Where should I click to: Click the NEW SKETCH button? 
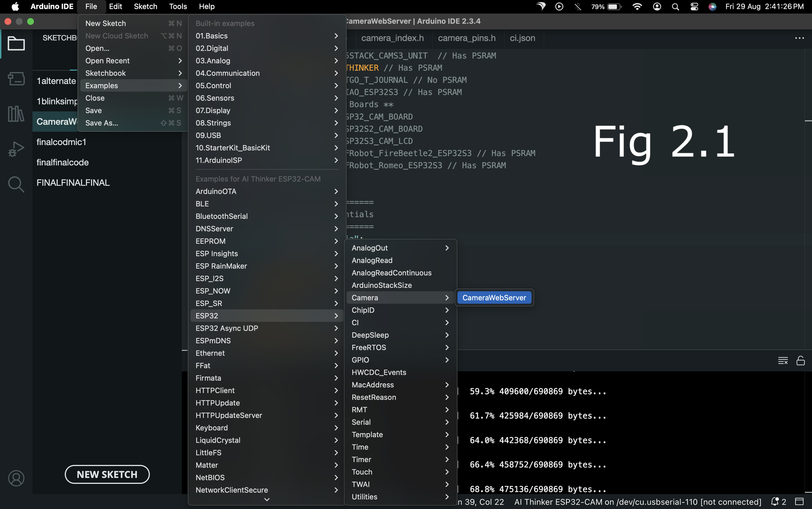pyautogui.click(x=107, y=474)
